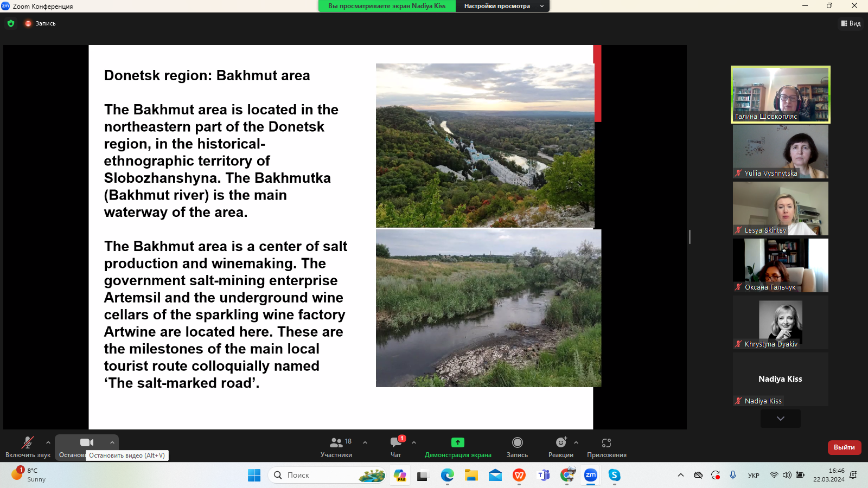Open the Apps (Приложения) icon
868x488 pixels.
pyautogui.click(x=607, y=443)
